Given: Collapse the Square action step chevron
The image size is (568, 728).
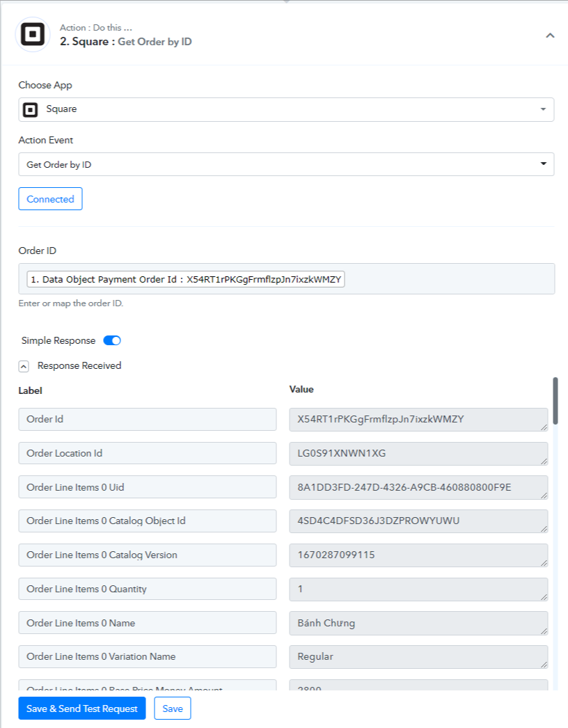Looking at the screenshot, I should (x=550, y=35).
